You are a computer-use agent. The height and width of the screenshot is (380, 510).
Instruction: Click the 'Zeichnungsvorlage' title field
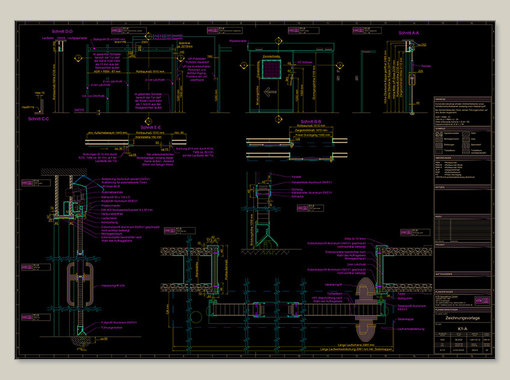463,318
